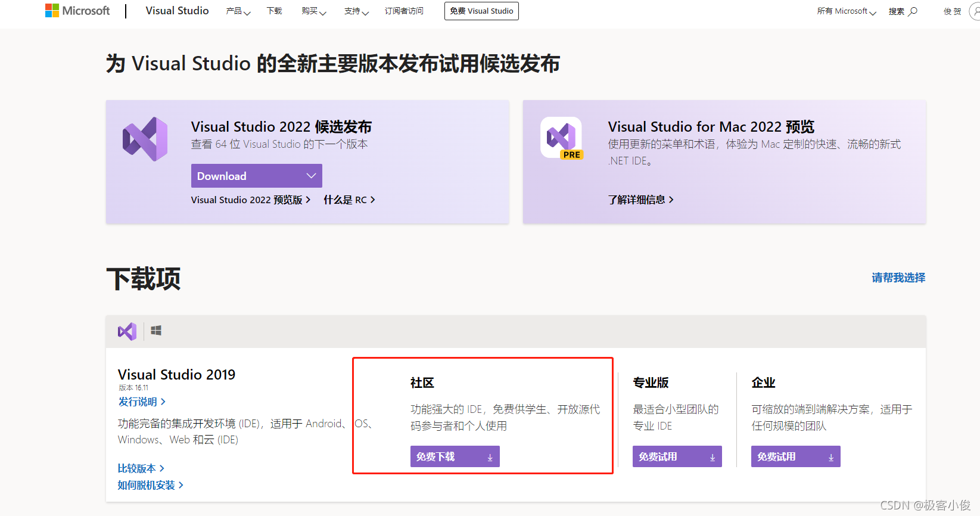Open the 比较版本 link

point(141,469)
